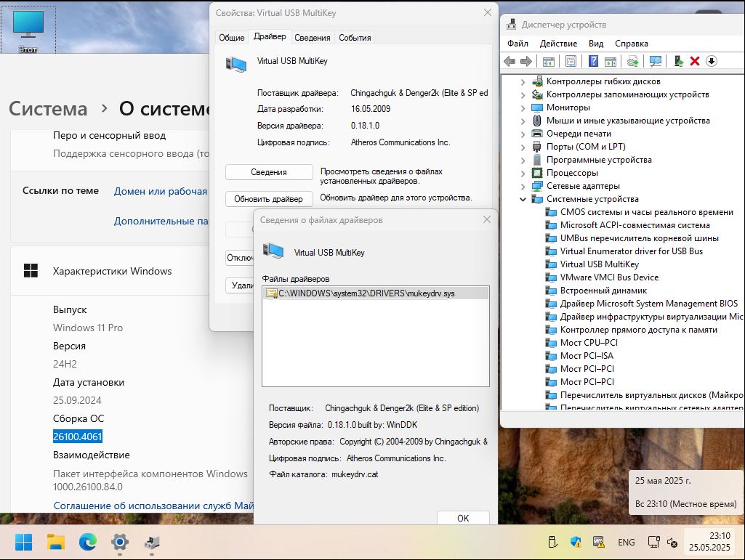Click the highlighted build number 26100.4061
The image size is (745, 560).
click(x=78, y=437)
